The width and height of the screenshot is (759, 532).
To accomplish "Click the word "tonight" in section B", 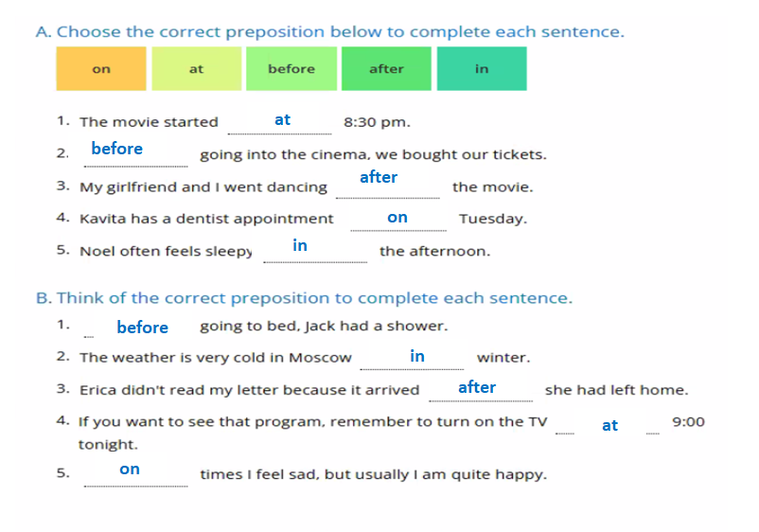I will point(108,444).
